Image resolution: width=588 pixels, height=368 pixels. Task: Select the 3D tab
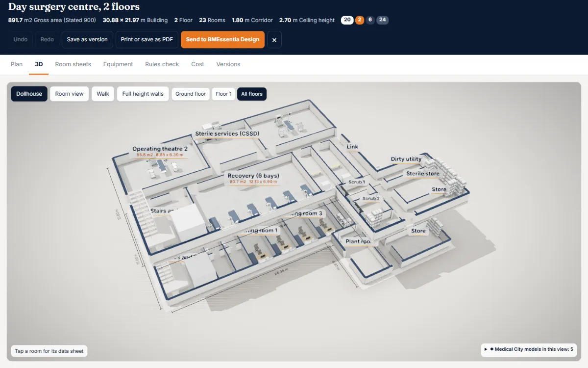click(x=39, y=64)
